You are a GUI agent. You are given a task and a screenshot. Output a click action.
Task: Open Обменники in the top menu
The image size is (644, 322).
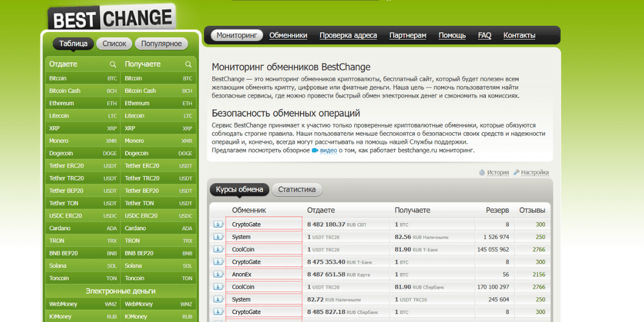click(288, 35)
